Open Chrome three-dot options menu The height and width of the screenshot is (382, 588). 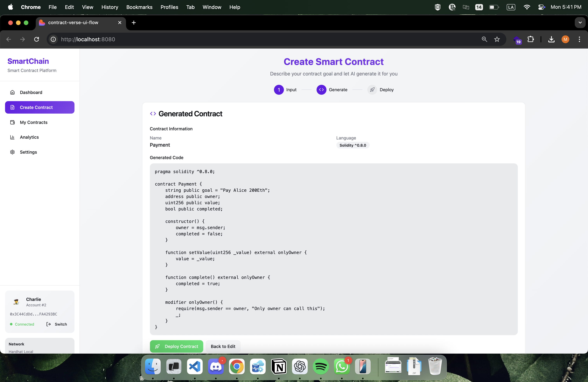579,39
